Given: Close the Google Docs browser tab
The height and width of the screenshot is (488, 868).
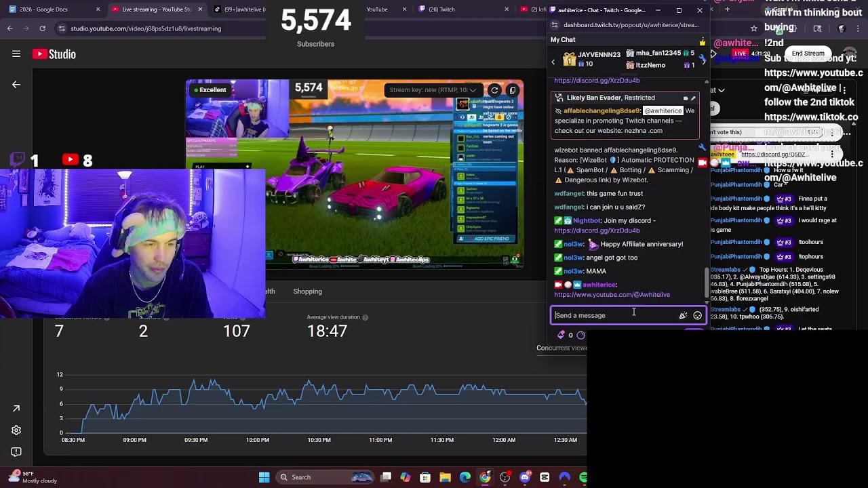Looking at the screenshot, I should click(98, 9).
